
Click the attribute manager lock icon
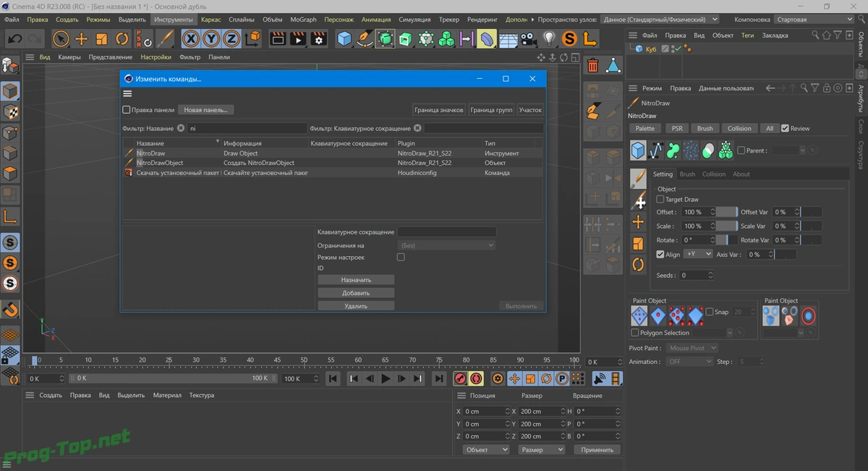827,88
